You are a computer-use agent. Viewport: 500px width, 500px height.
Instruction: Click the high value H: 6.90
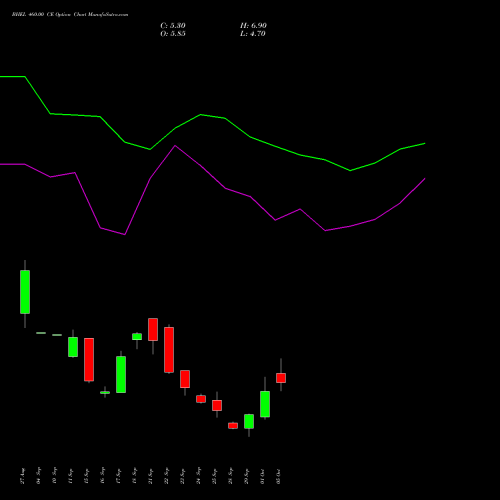pyautogui.click(x=253, y=26)
